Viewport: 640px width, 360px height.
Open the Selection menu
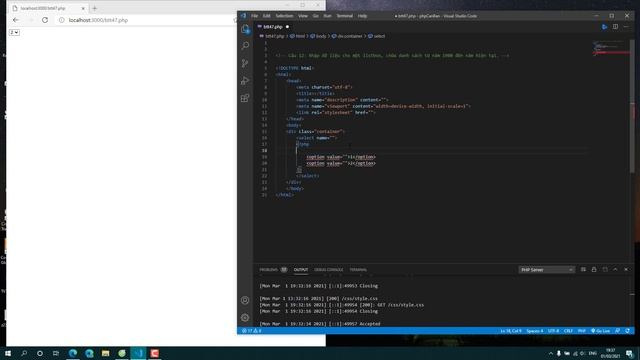tap(284, 16)
